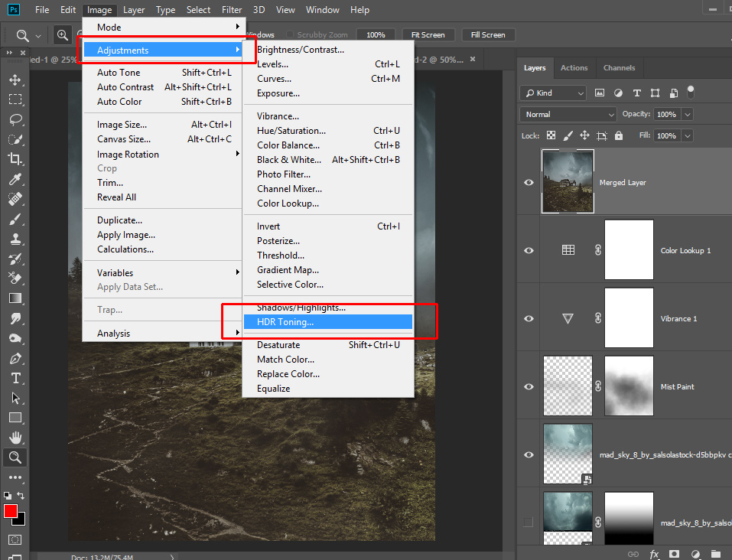This screenshot has width=732, height=560.
Task: Filter layers by adjustment layers icon
Action: [x=618, y=93]
